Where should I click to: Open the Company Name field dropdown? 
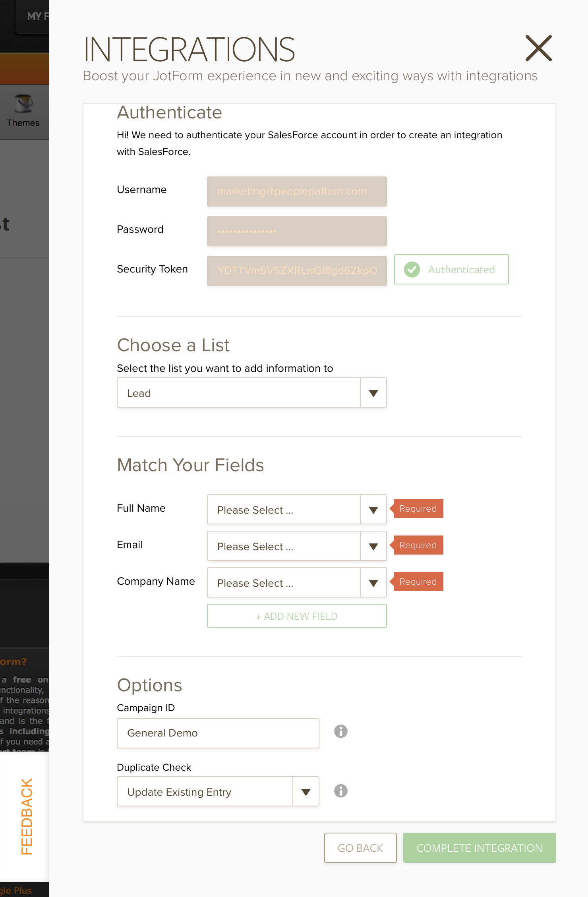coord(297,582)
